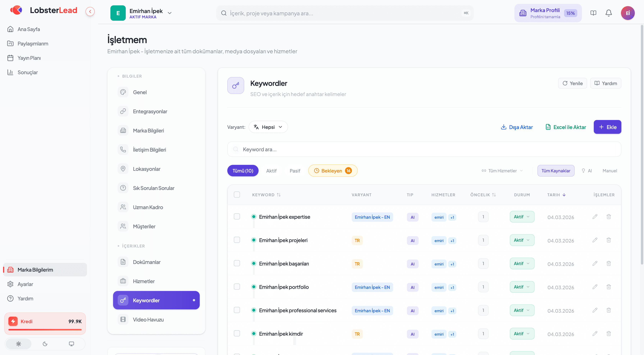Edit the Emirhan İpek expertise keyword
The image size is (644, 355).
click(x=595, y=216)
